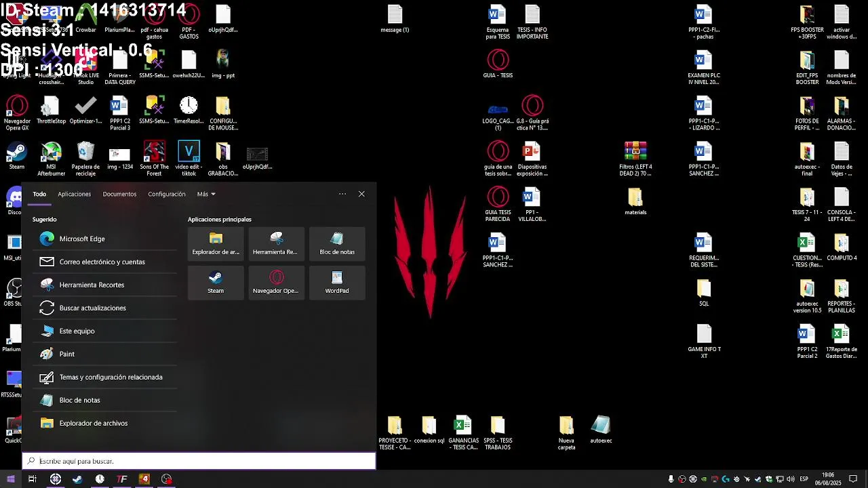Select 'Diapositivas exposición' PowerPoint file

532,159
